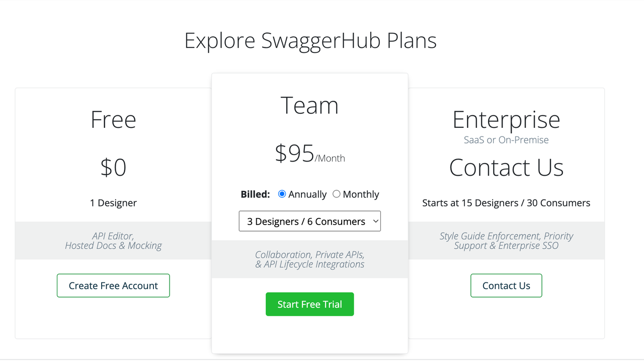This screenshot has width=644, height=361.
Task: Select the Monthly billing radio button
Action: click(x=337, y=194)
